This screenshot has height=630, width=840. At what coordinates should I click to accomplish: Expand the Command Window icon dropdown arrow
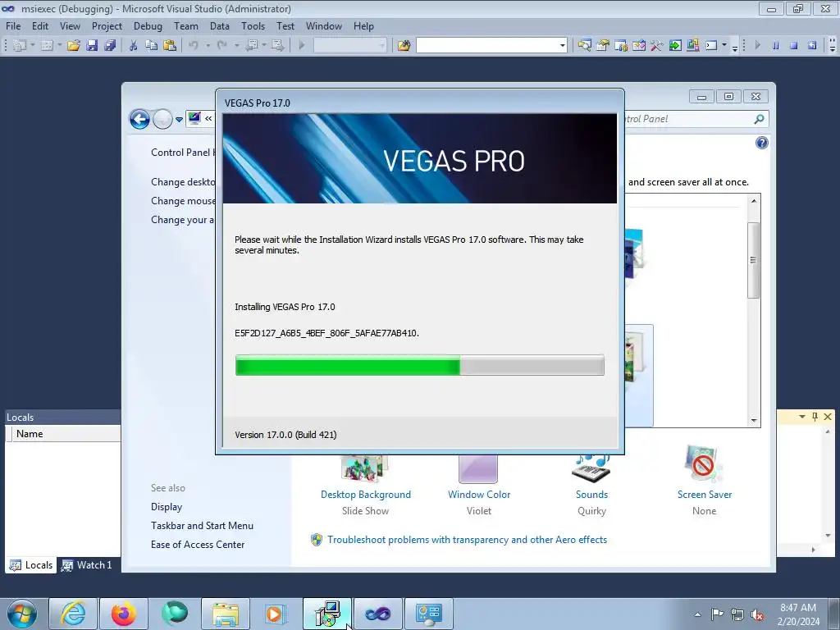pyautogui.click(x=724, y=46)
